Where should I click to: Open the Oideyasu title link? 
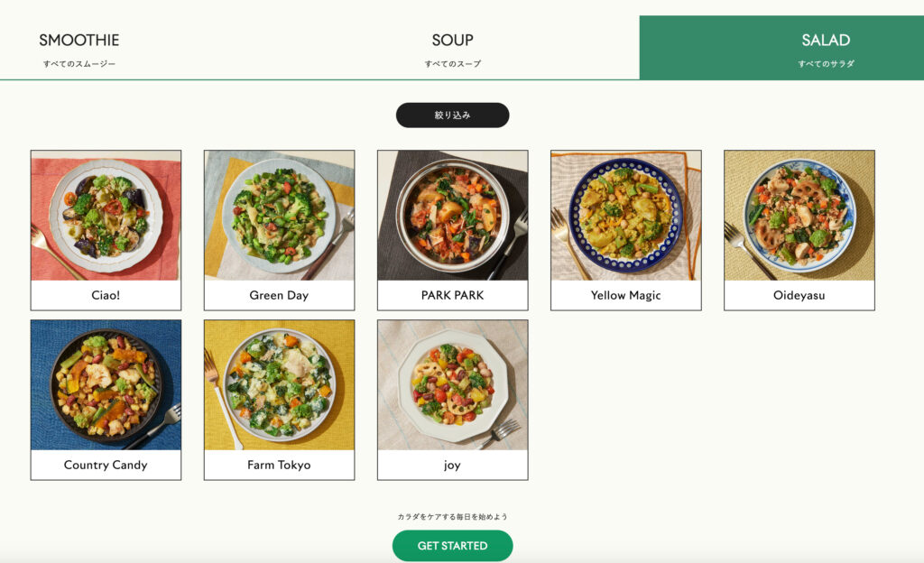coord(799,295)
